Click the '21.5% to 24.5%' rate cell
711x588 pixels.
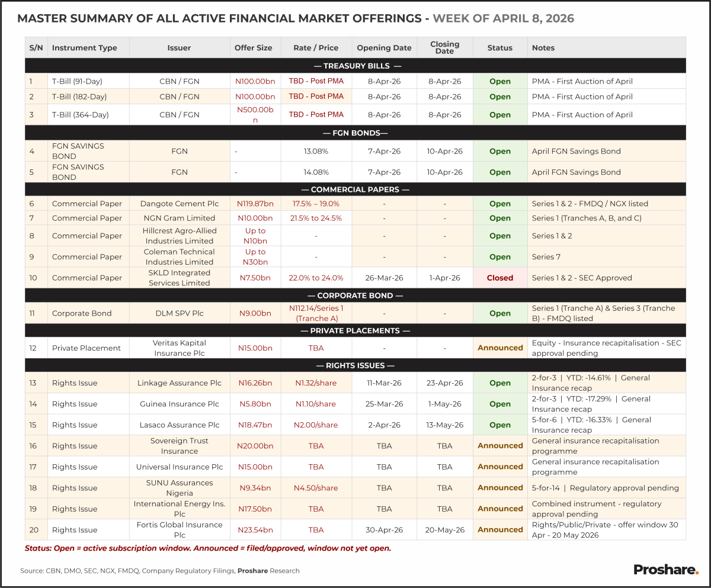316,218
